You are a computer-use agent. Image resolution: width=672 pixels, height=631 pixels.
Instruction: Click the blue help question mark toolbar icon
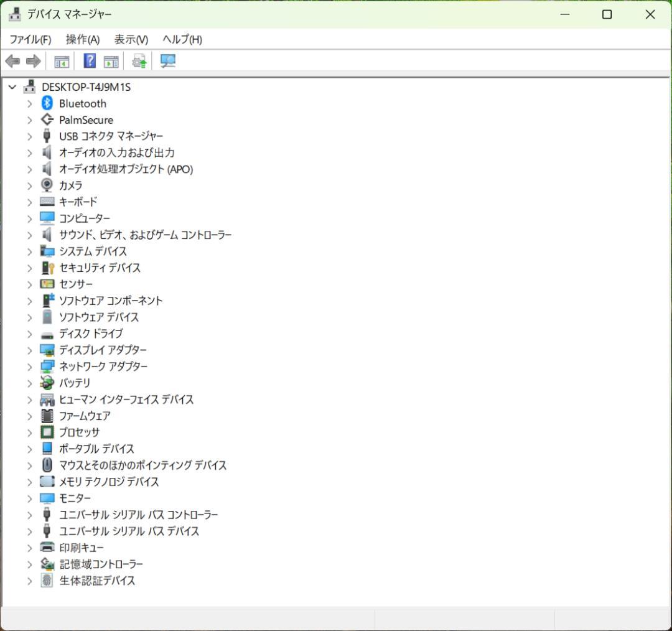[x=90, y=61]
